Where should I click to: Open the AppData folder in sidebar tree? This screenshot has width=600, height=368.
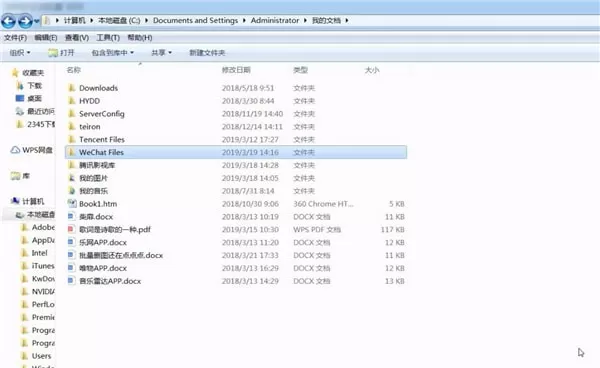point(43,240)
